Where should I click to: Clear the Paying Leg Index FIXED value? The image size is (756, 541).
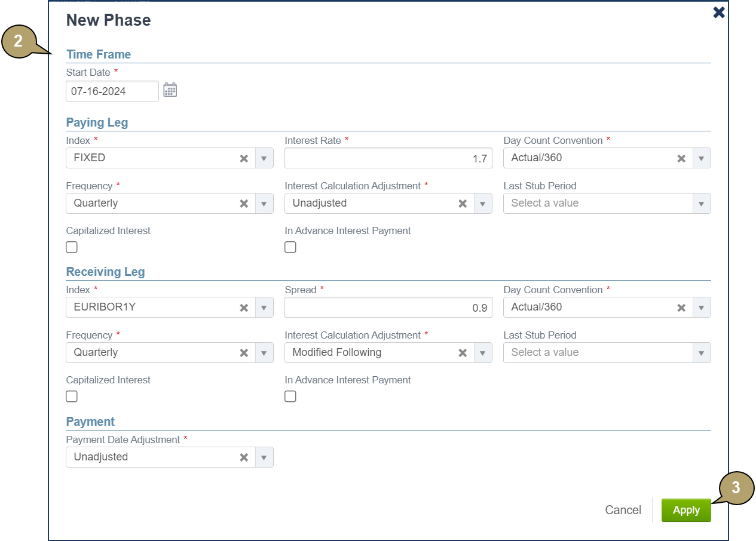click(x=244, y=158)
